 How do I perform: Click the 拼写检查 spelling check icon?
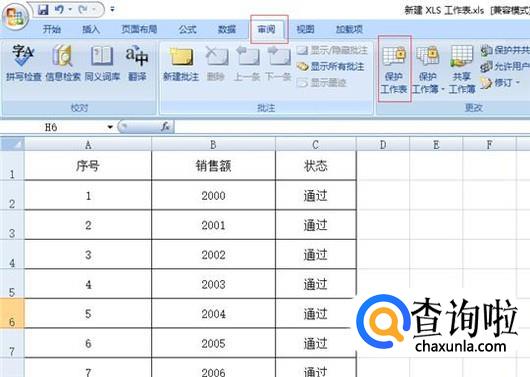coord(23,63)
